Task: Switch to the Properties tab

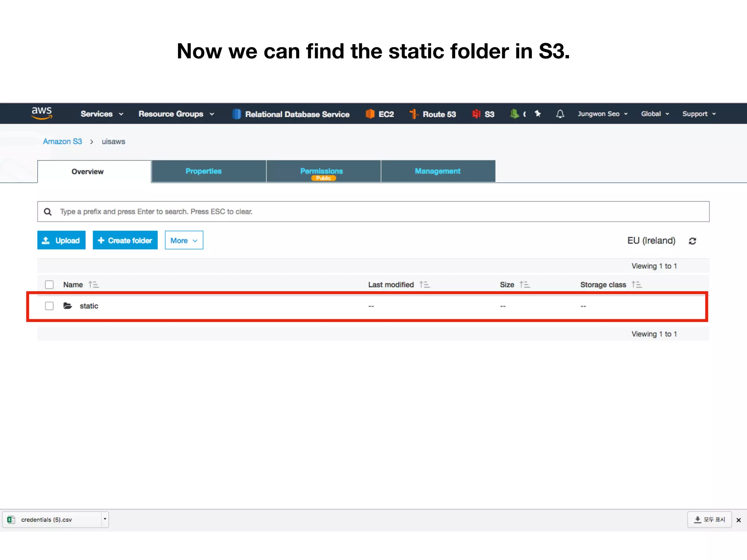Action: 209,171
